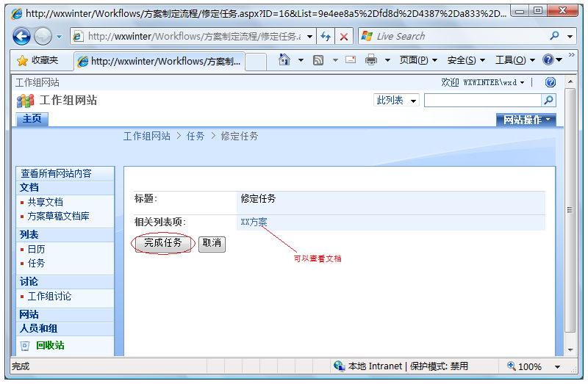Click the address bar URL field
Screen dimensions: 588x384
point(193,36)
